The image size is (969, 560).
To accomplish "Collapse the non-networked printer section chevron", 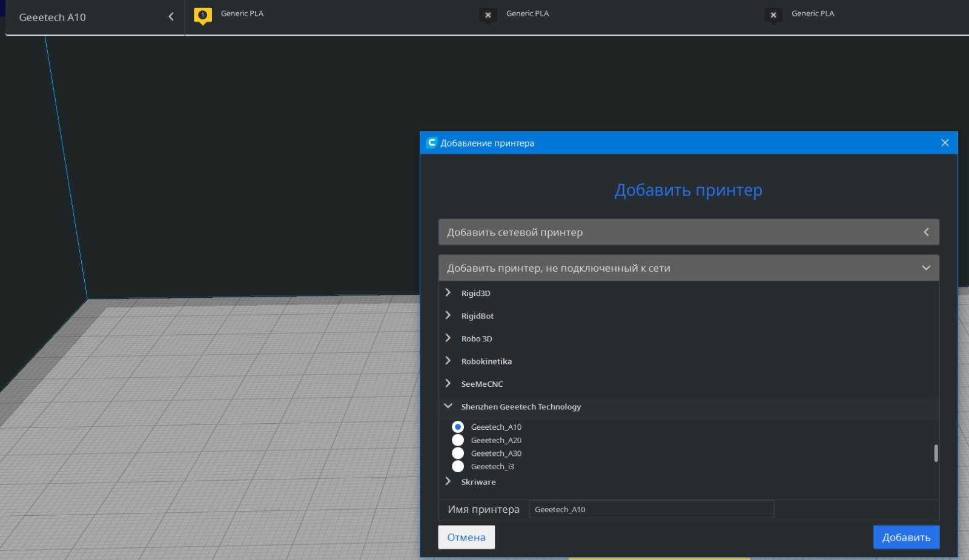I will pyautogui.click(x=926, y=268).
